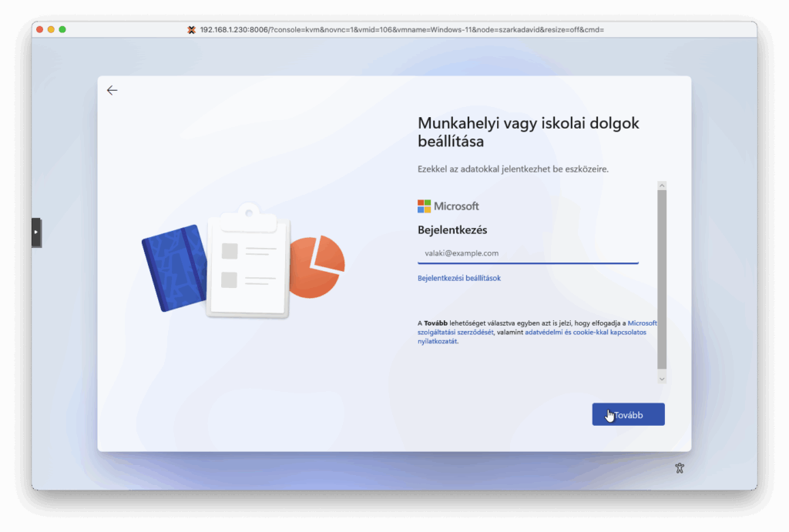The width and height of the screenshot is (789, 532).
Task: Focus the valaki@example.com email field
Action: click(x=528, y=253)
